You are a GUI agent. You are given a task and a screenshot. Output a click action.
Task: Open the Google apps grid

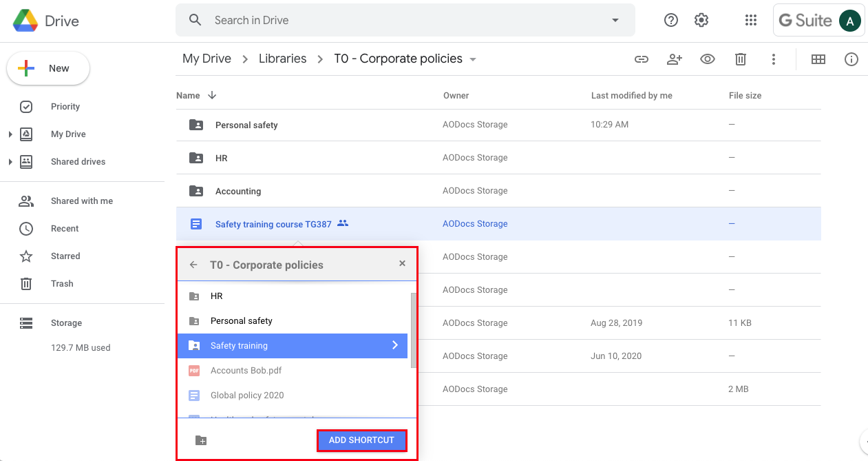coord(751,20)
